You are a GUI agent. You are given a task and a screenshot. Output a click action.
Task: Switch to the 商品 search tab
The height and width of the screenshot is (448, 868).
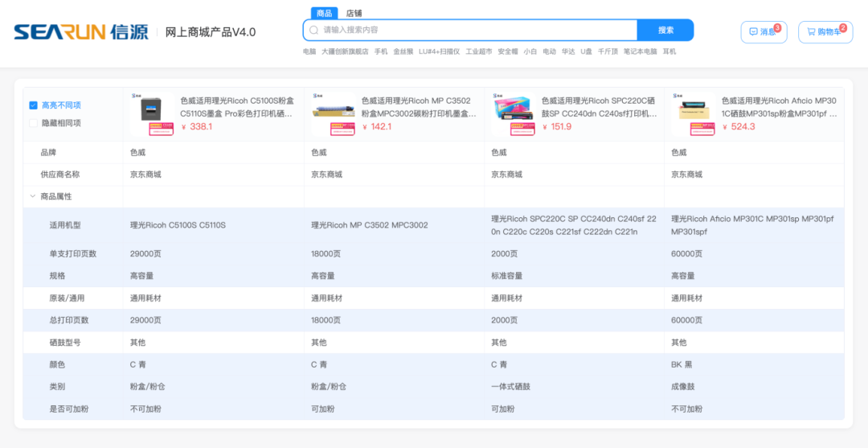coord(324,13)
